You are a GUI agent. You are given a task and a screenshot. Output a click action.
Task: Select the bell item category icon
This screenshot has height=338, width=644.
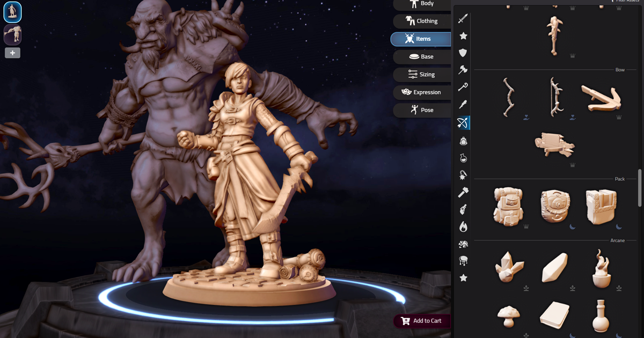coord(463,141)
